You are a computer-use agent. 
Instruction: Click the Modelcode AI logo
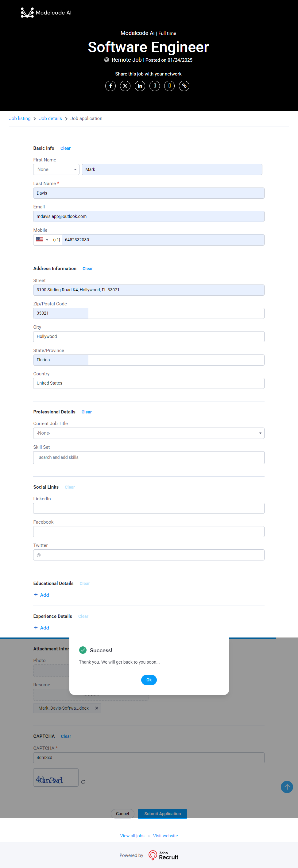click(46, 13)
